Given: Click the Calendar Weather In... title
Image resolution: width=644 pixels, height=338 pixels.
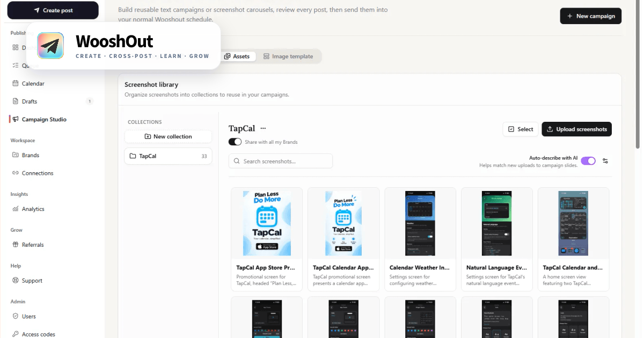Looking at the screenshot, I should 420,267.
